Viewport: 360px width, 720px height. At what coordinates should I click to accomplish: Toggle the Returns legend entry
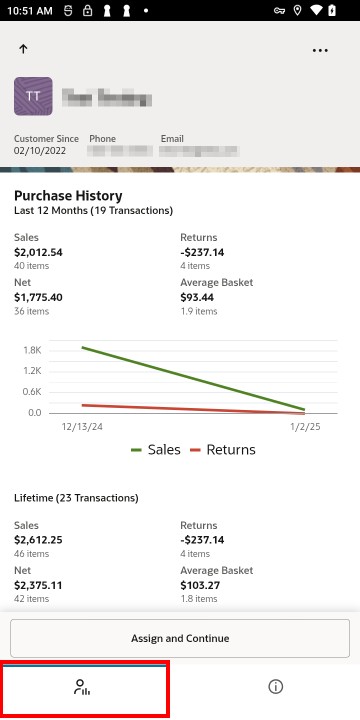(x=223, y=450)
